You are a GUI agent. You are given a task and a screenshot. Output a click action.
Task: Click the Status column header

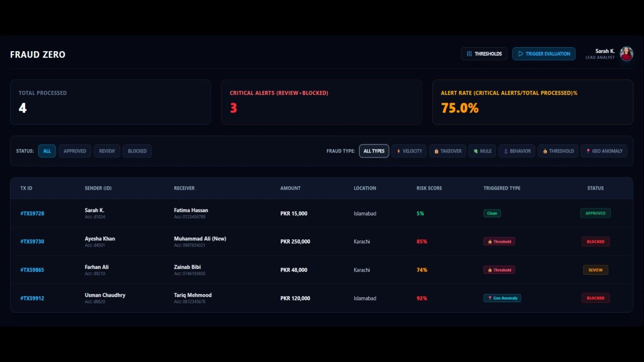[595, 188]
